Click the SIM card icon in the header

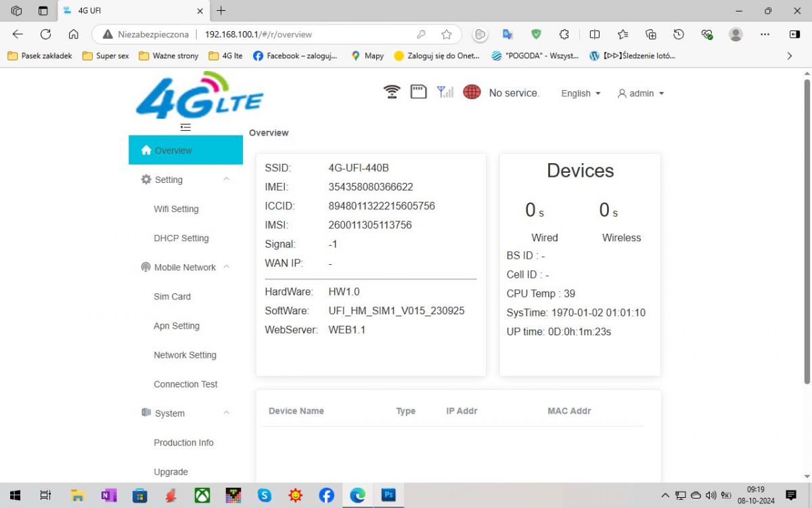click(418, 91)
